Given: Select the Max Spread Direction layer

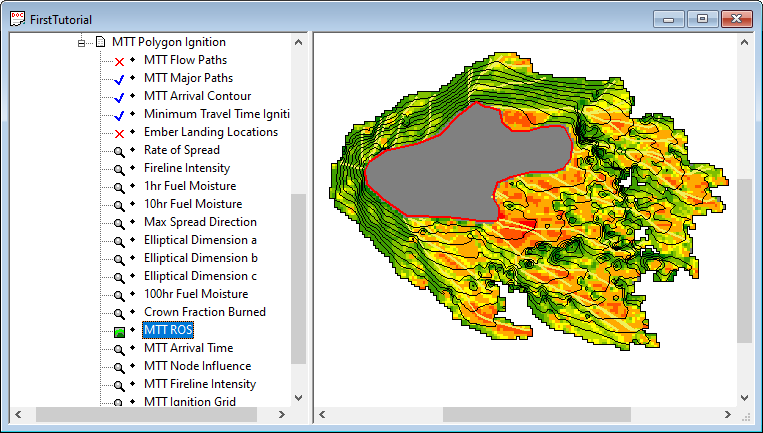Looking at the screenshot, I should 200,222.
